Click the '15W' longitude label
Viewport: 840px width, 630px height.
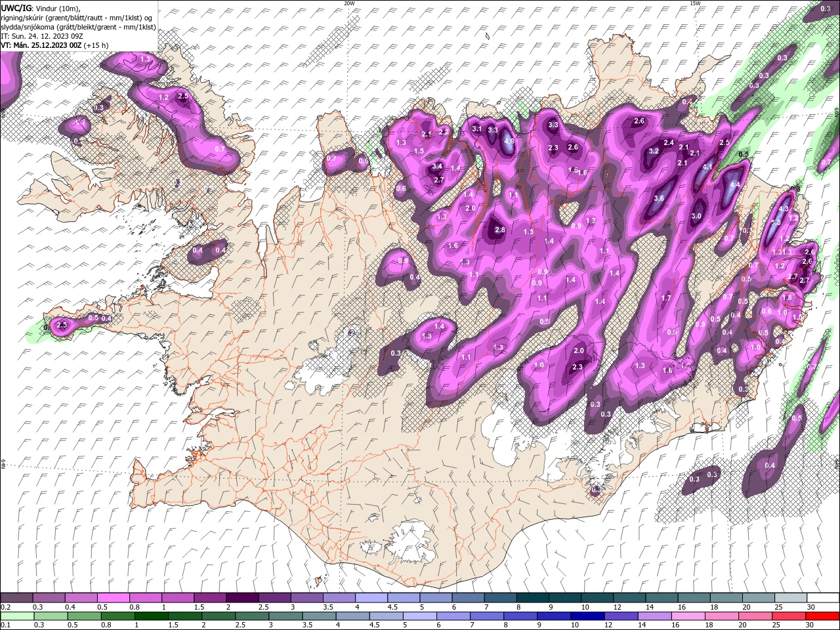coord(695,3)
